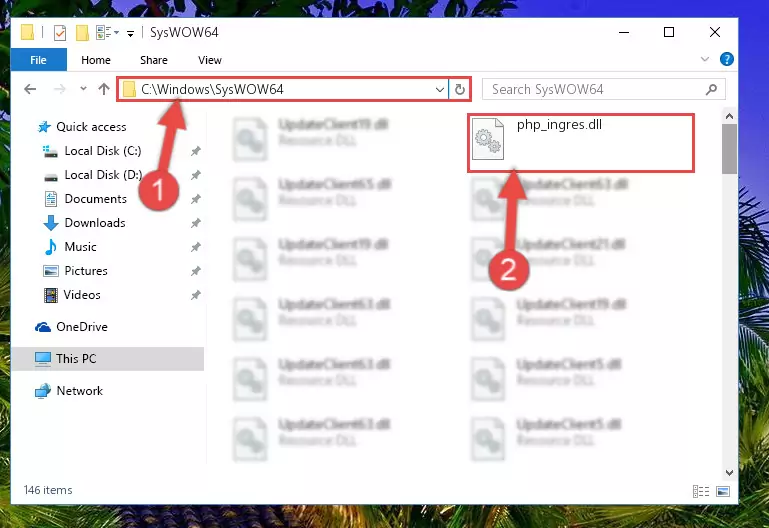Switch to Large icons view layout

(723, 491)
